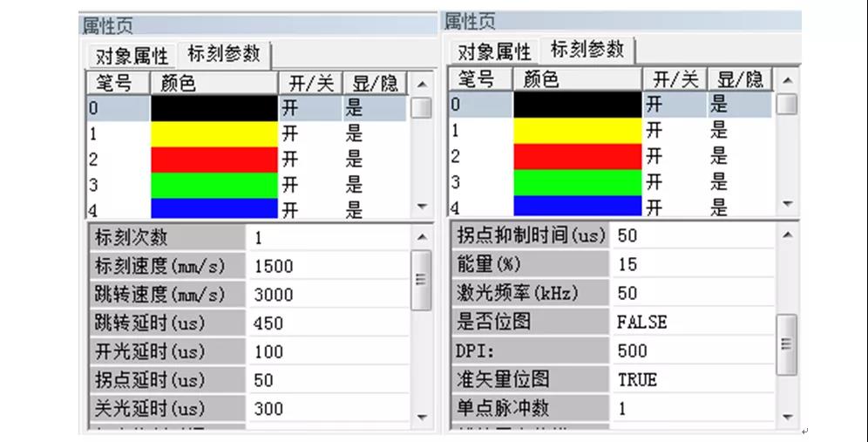Edit 拐点抑制时间 value field 50
Viewport: 868px width, 442px height.
[693, 235]
